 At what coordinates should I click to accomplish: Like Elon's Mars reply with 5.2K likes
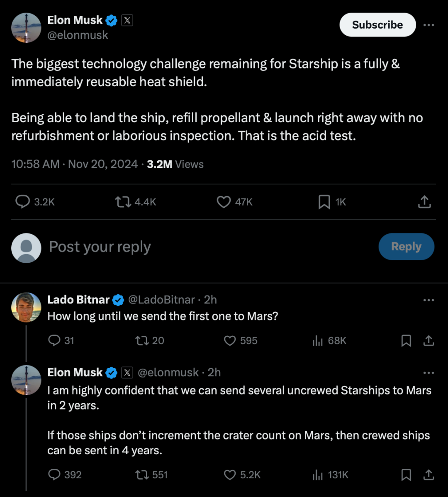(230, 475)
